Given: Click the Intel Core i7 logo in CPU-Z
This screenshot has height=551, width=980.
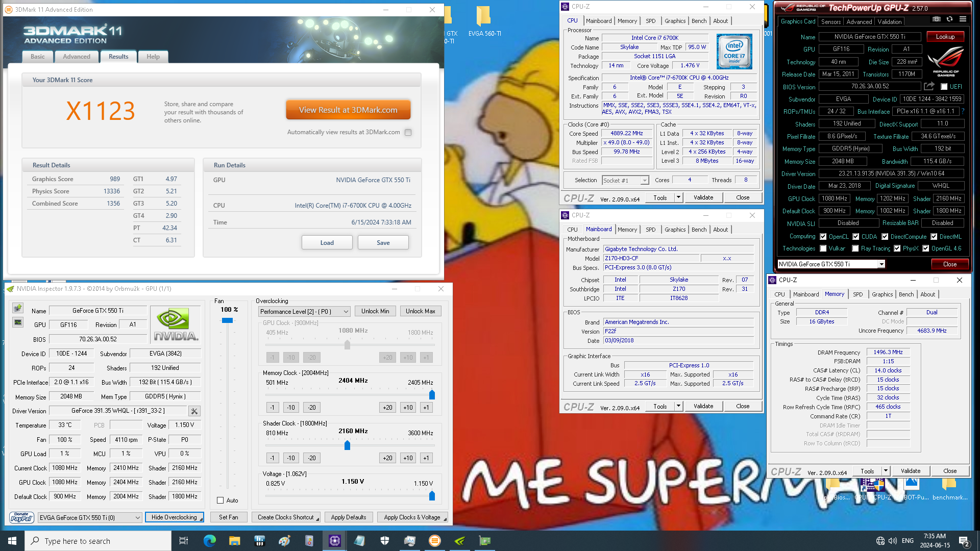Looking at the screenshot, I should pyautogui.click(x=734, y=52).
